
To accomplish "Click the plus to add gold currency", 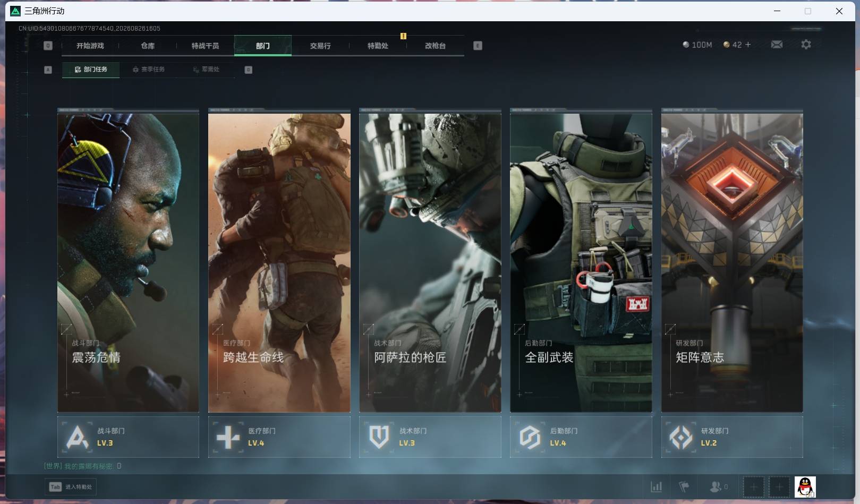I will 748,45.
